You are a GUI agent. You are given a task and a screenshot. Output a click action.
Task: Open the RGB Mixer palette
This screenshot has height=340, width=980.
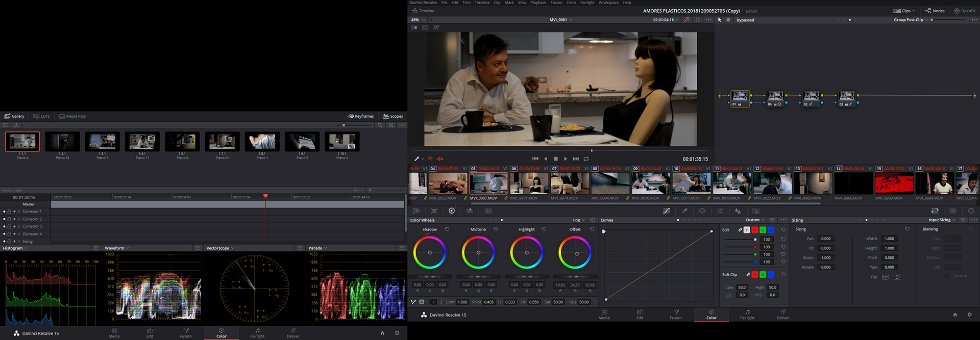[470, 211]
